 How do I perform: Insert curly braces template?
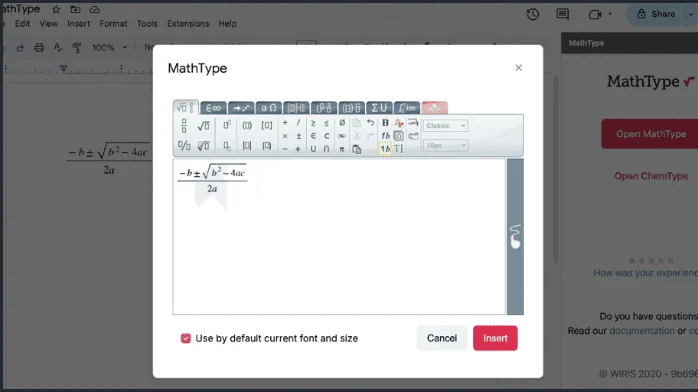pyautogui.click(x=266, y=145)
